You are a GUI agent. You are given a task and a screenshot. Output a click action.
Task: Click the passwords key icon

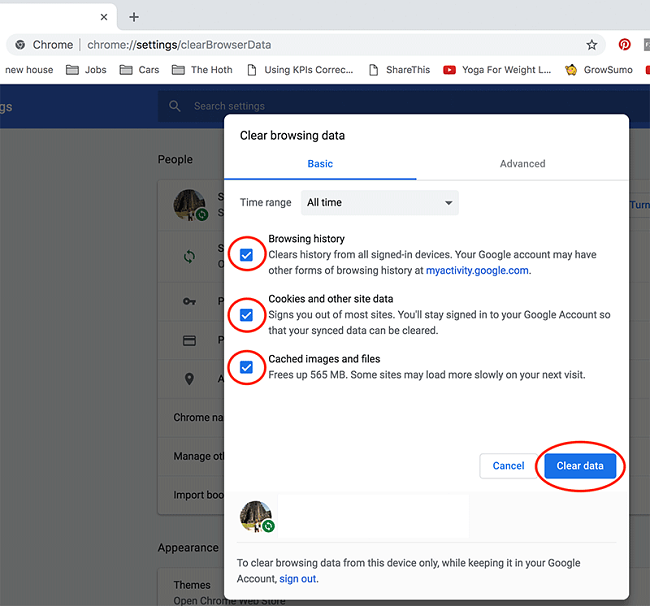point(189,301)
